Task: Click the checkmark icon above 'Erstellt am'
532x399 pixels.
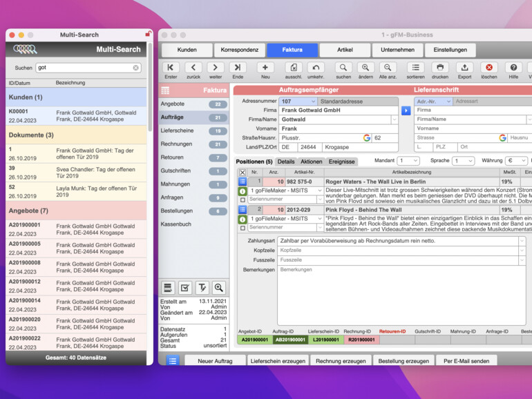Action: tap(185, 288)
